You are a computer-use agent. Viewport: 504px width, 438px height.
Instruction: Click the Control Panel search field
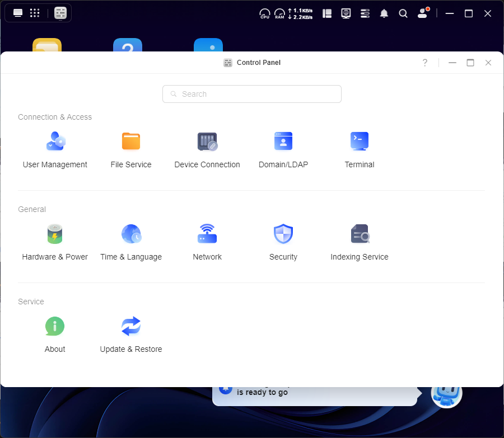coord(252,94)
